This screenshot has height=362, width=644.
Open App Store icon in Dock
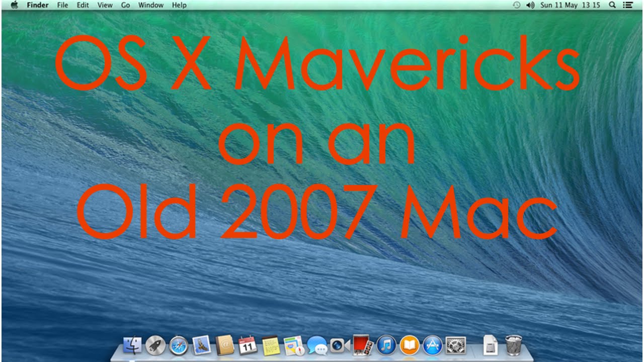click(x=433, y=345)
